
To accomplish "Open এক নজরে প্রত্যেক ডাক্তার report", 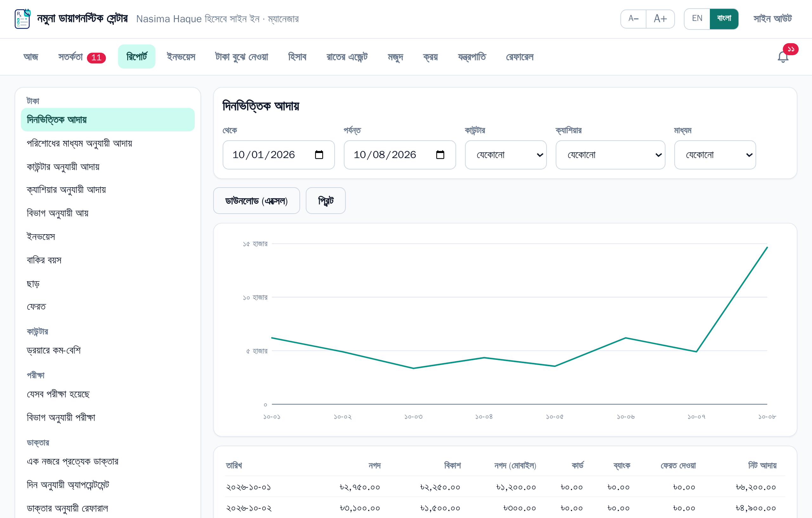I will point(108,461).
